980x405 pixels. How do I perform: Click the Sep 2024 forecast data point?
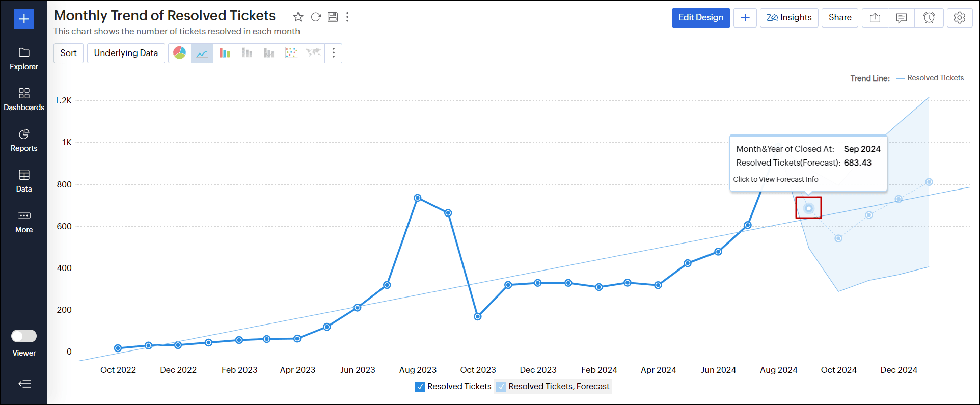coord(809,208)
